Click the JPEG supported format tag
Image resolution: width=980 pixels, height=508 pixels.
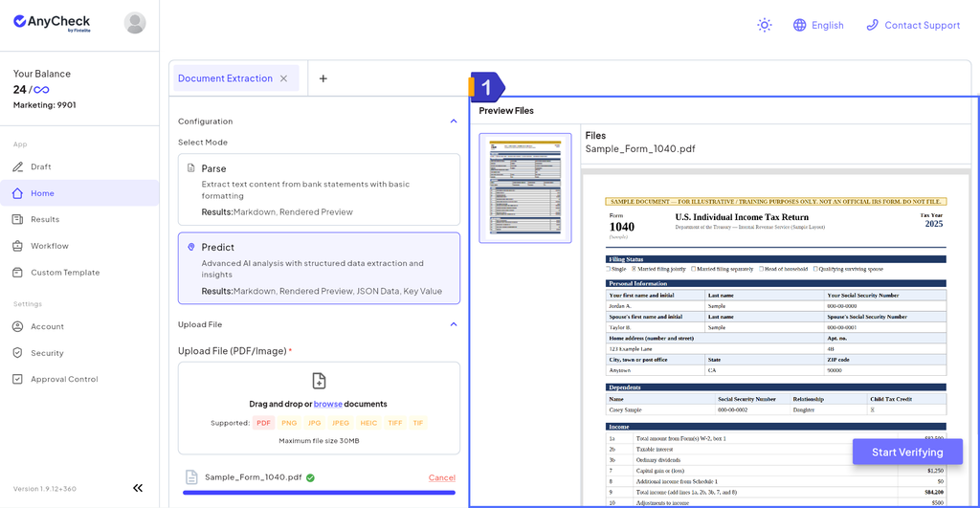tap(341, 423)
